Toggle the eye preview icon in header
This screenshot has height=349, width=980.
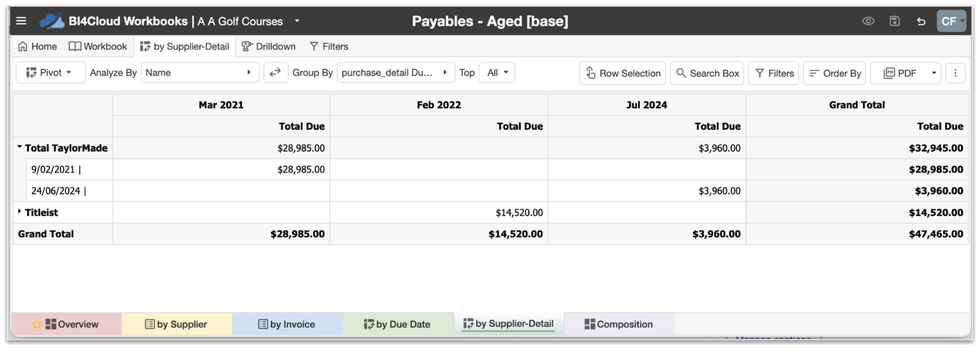pos(868,21)
